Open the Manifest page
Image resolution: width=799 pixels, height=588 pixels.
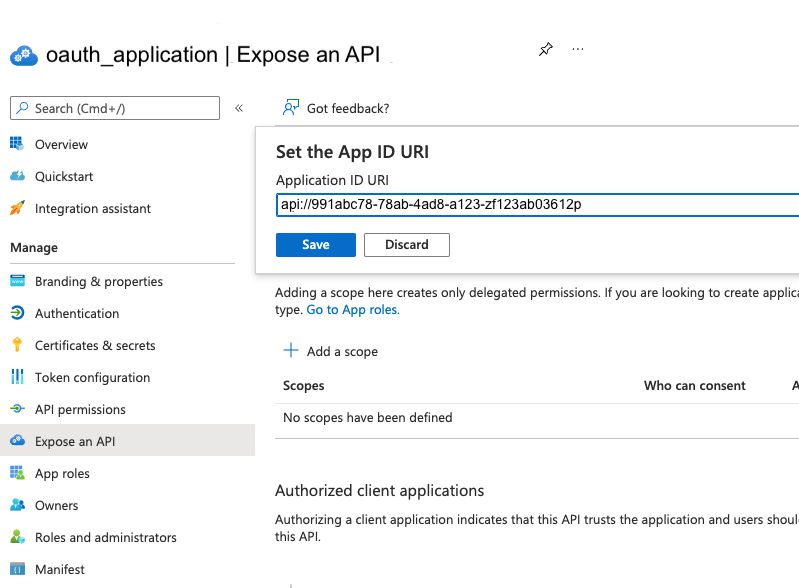[x=60, y=569]
